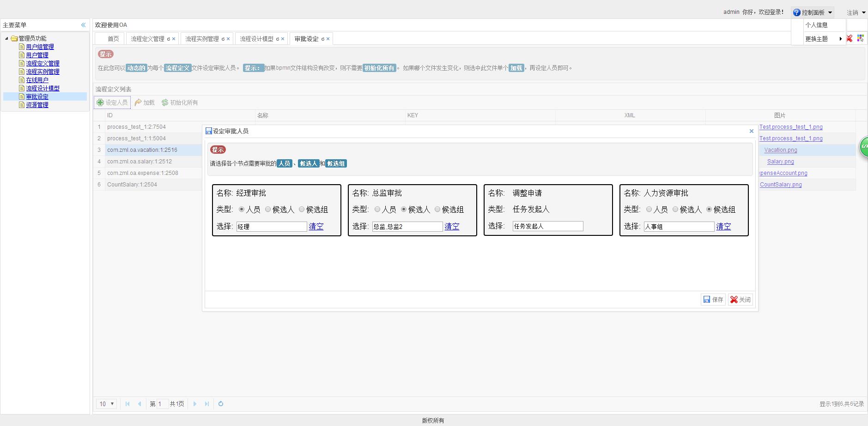Click the 选择 field for 经理审批
Viewport: 868px width, 426px height.
272,226
